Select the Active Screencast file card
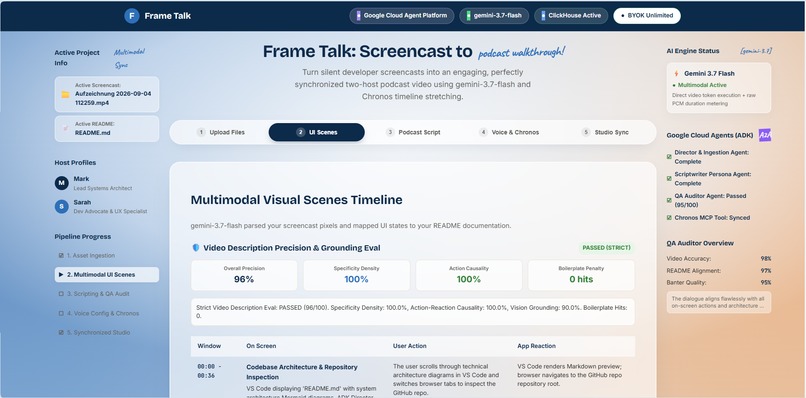The height and width of the screenshot is (398, 806). pyautogui.click(x=107, y=94)
